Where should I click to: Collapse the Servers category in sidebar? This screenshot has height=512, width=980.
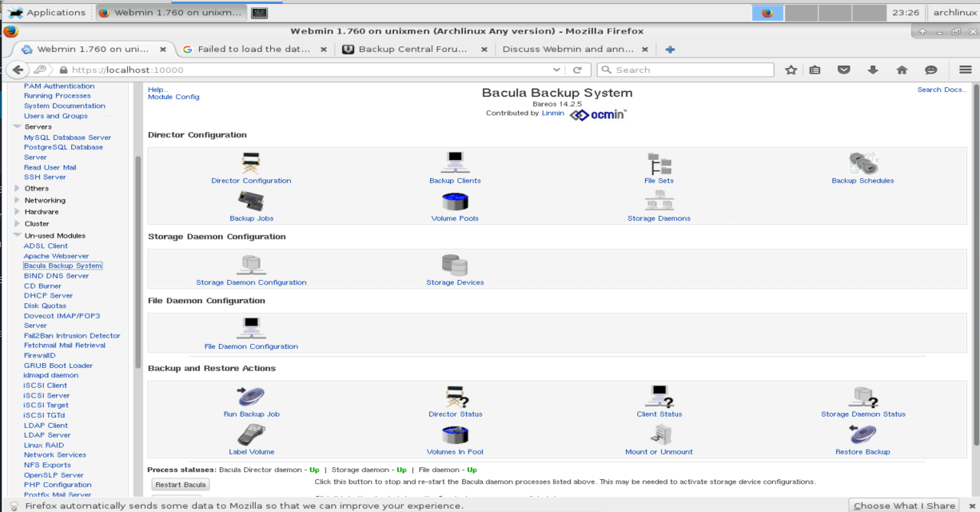pos(18,126)
